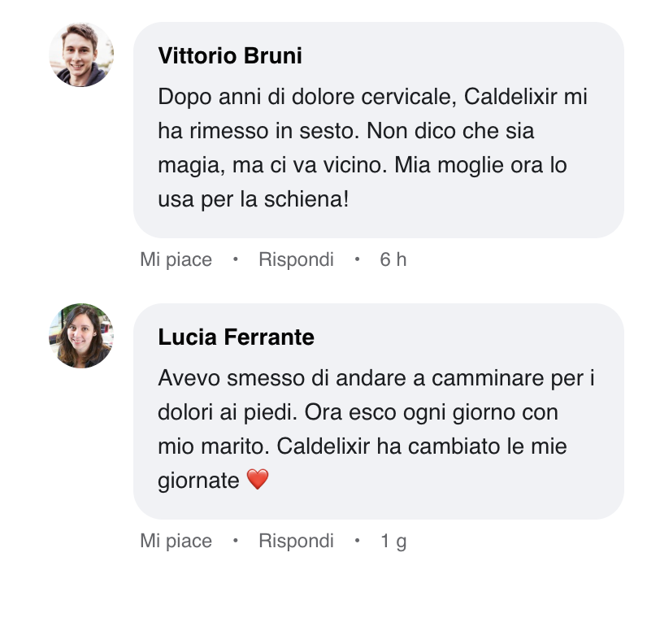660x644 pixels.
Task: Click the "1 g" timestamp on Lucia's comment
Action: click(x=393, y=541)
